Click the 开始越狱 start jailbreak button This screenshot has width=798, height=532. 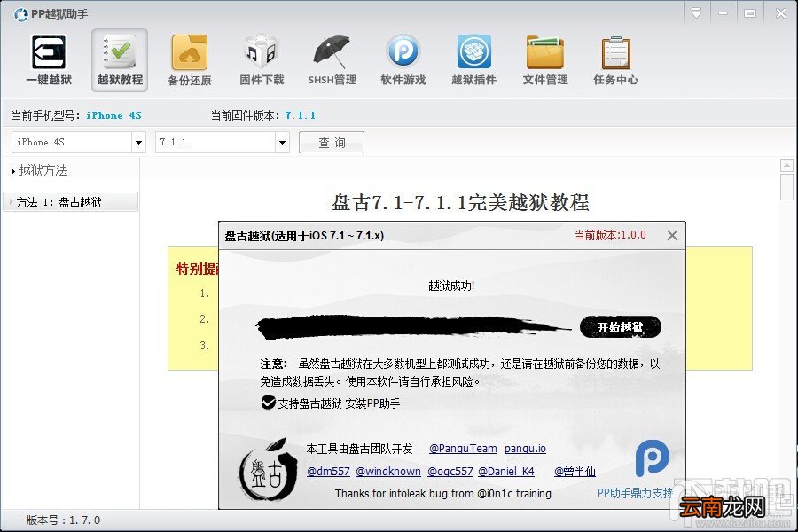coord(621,327)
